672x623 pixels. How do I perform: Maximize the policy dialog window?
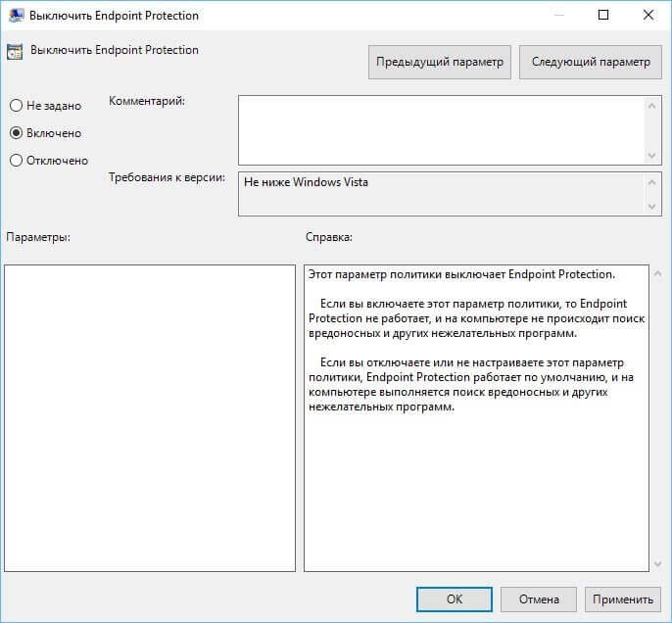(x=603, y=15)
